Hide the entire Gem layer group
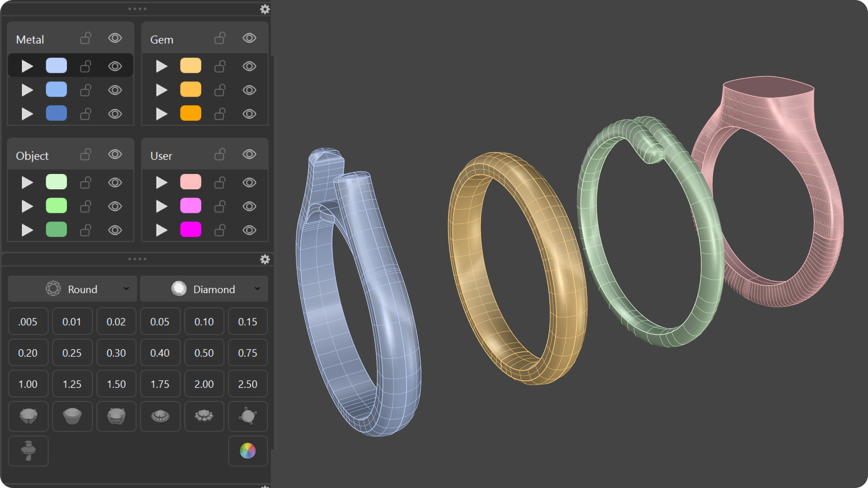The width and height of the screenshot is (868, 488). 249,38
